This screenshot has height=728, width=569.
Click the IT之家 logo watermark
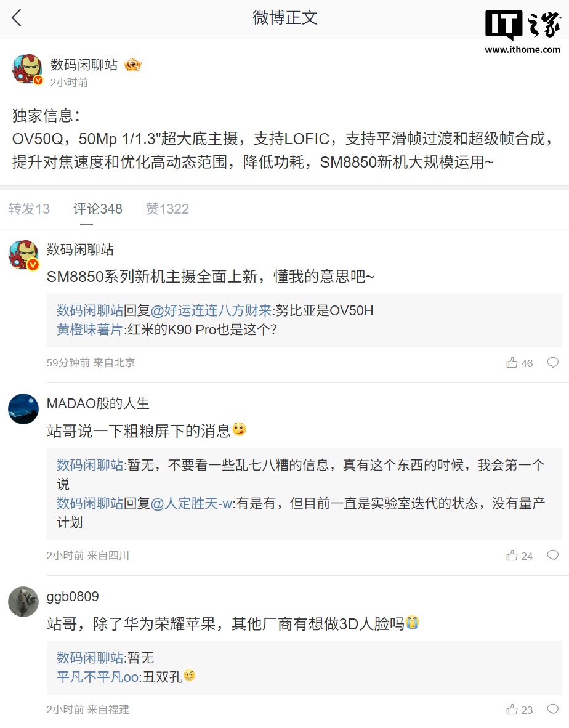522,32
